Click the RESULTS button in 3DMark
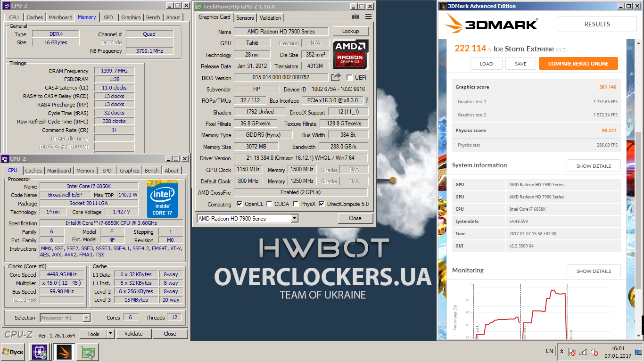The height and width of the screenshot is (362, 644). (597, 24)
